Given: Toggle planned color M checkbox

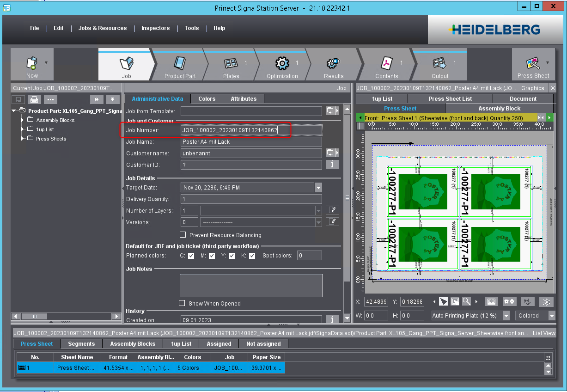Looking at the screenshot, I should (212, 256).
